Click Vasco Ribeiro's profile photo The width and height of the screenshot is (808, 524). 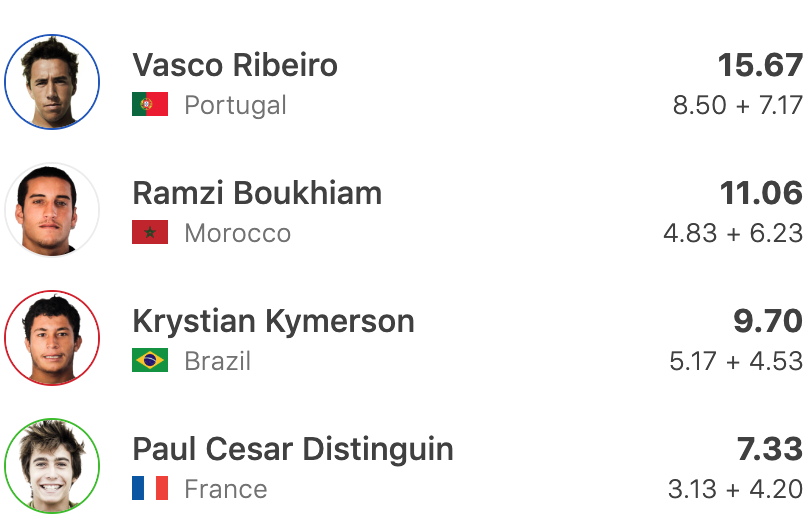(x=52, y=82)
